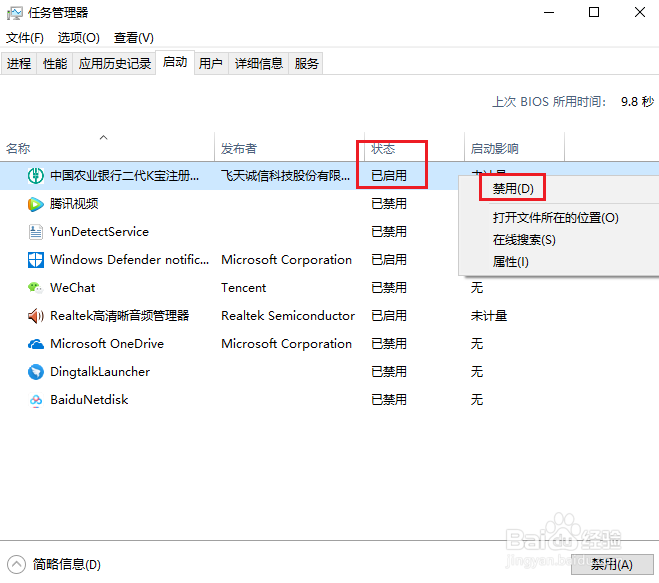Screen dimensions: 659x583
Task: Click the YunDetectService document icon
Action: point(36,232)
